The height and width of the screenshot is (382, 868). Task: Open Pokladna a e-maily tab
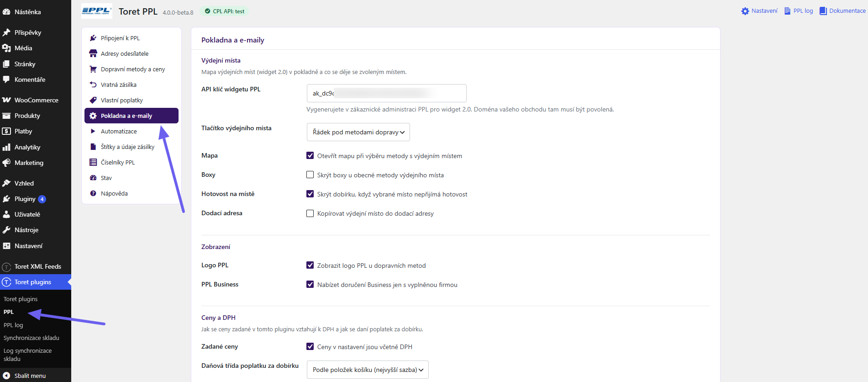pyautogui.click(x=132, y=116)
